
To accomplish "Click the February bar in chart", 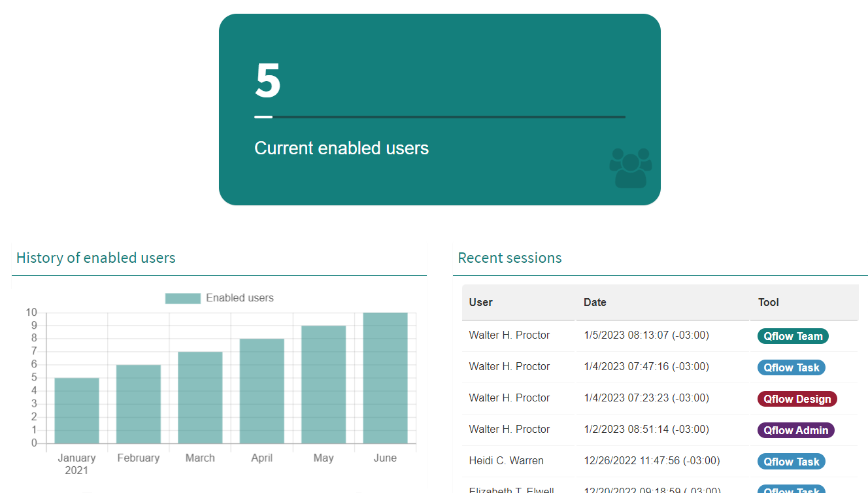I will pyautogui.click(x=139, y=404).
